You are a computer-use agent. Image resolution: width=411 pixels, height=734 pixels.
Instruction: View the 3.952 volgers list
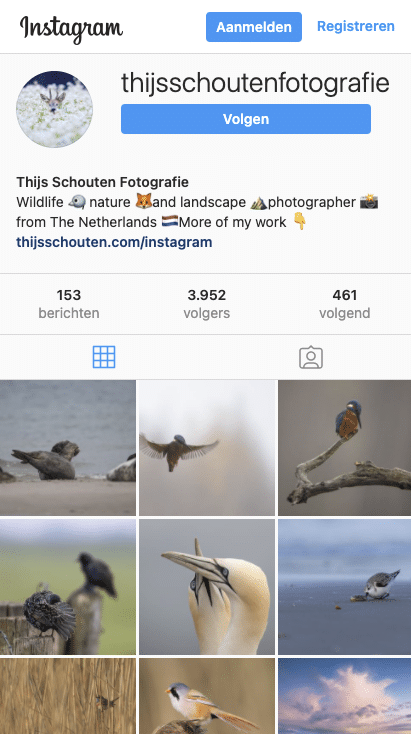click(x=206, y=304)
